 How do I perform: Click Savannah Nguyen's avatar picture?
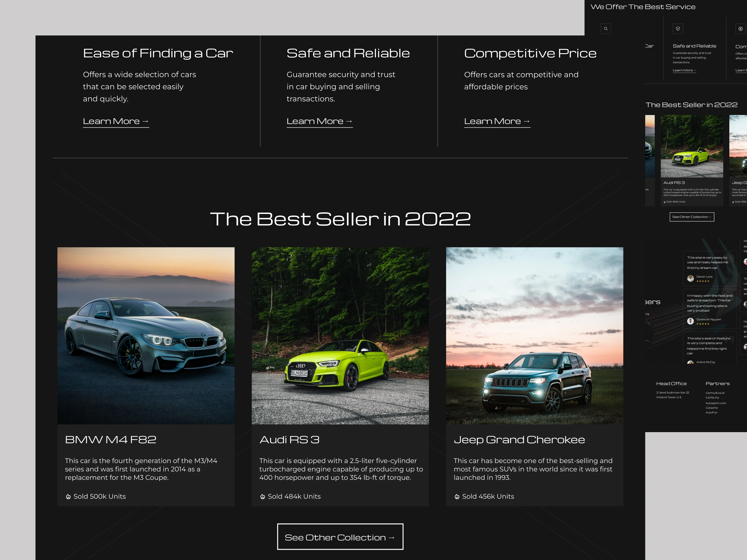point(690,321)
